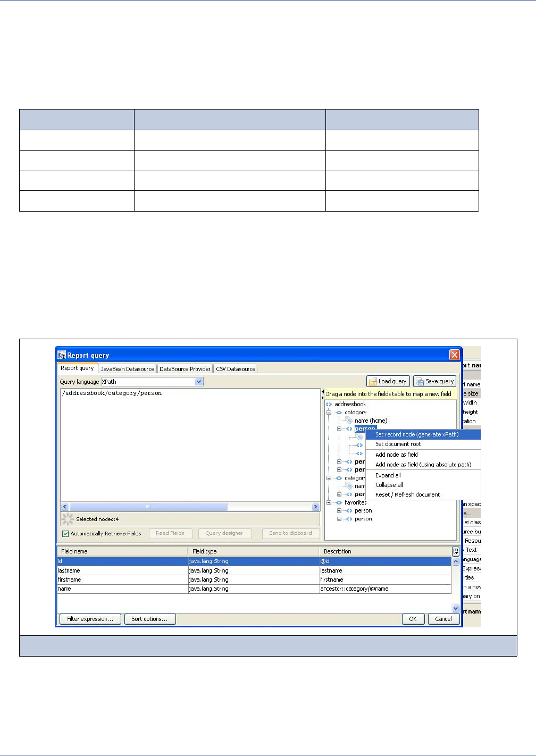This screenshot has height=756, width=536.
Task: Open the Query language XPath dropdown
Action: (199, 382)
